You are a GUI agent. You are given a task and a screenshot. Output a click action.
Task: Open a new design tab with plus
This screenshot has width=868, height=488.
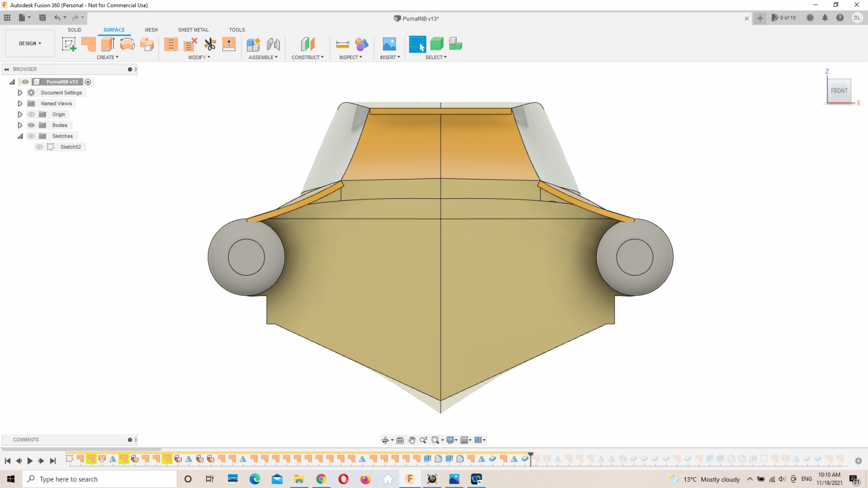(x=760, y=18)
